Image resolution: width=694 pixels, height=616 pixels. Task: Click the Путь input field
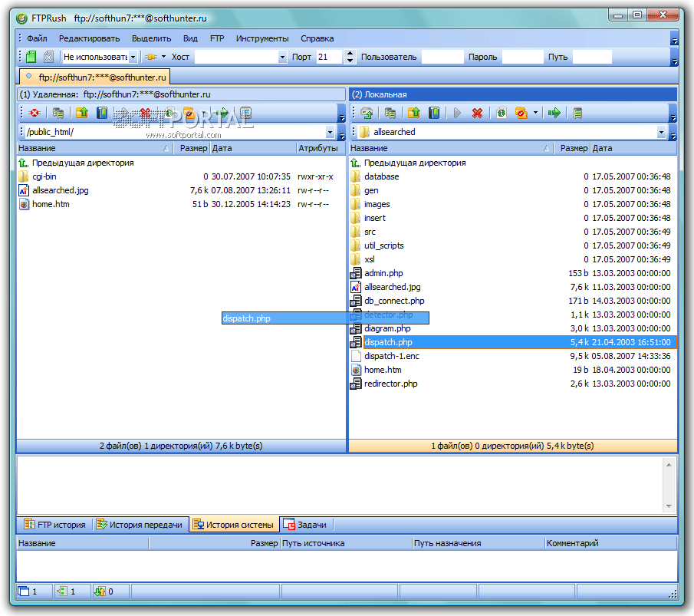(592, 57)
